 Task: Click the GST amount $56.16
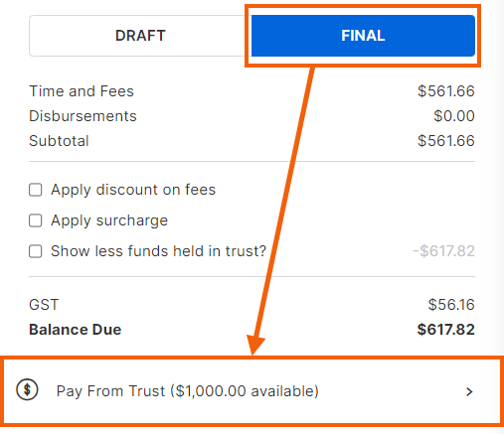[451, 305]
